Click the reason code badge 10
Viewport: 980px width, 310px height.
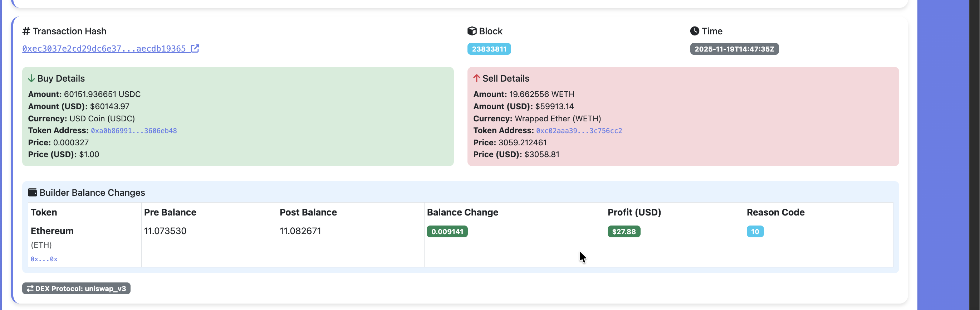coord(755,232)
